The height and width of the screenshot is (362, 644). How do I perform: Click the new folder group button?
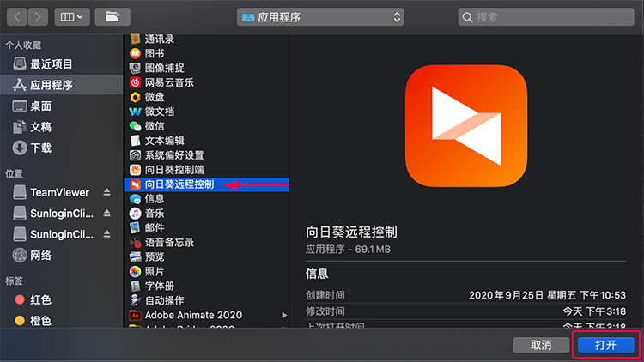112,16
